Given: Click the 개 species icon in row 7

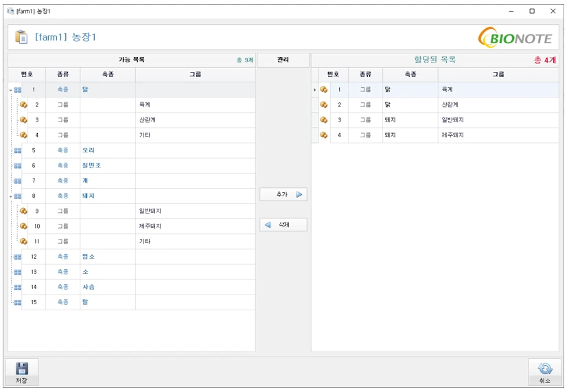Looking at the screenshot, I should click(17, 181).
